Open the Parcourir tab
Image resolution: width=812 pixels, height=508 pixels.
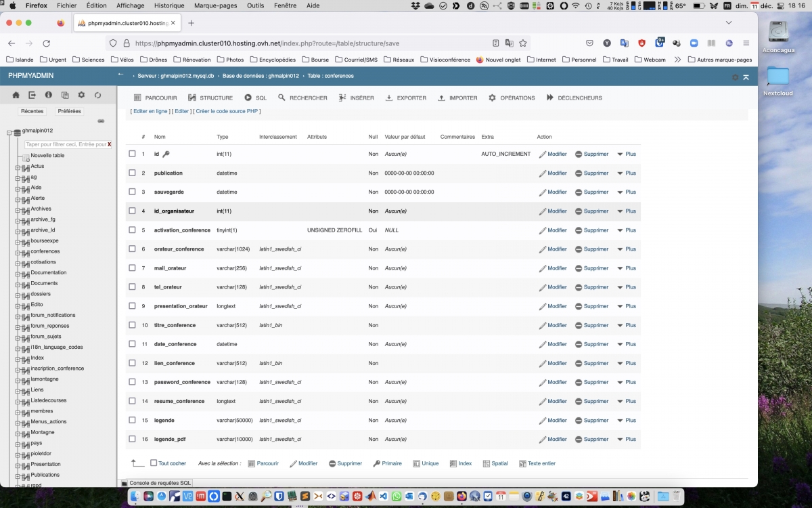click(x=155, y=98)
